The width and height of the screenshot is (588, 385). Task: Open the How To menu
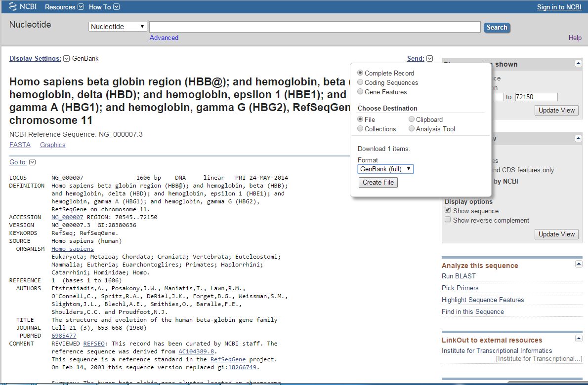tap(104, 7)
